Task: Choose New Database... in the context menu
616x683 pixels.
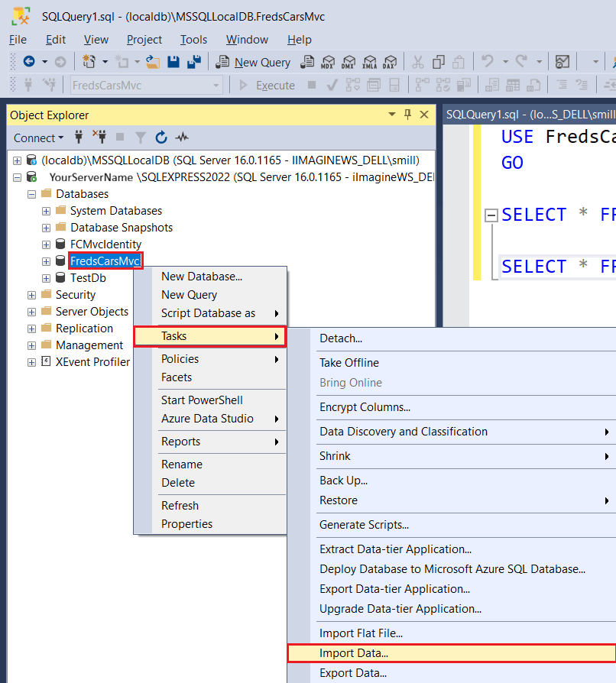Action: coord(210,277)
